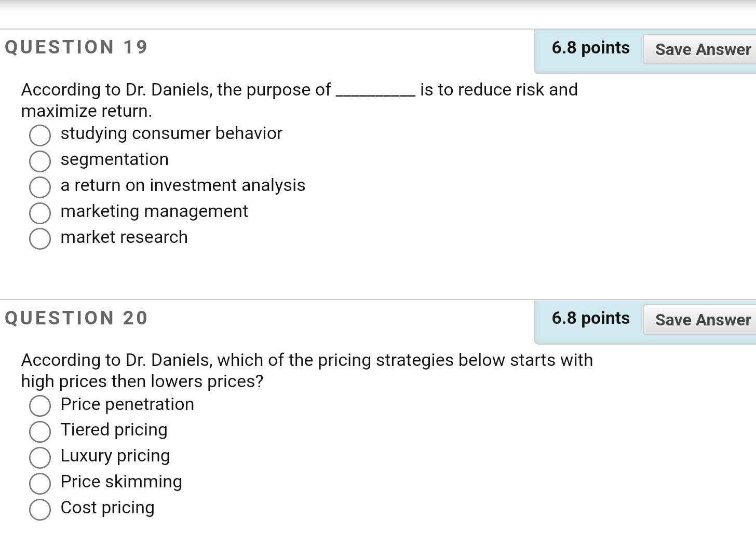
Task: Select 'Price penetration' for Question 20
Action: click(40, 406)
